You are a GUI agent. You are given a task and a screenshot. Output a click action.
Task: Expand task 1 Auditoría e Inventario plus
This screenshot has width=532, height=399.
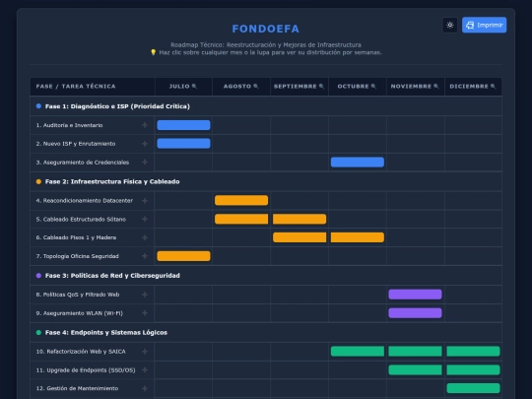(145, 125)
